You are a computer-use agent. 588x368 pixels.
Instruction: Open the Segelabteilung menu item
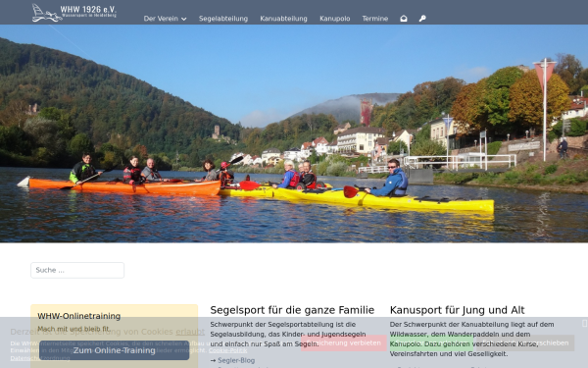point(223,19)
